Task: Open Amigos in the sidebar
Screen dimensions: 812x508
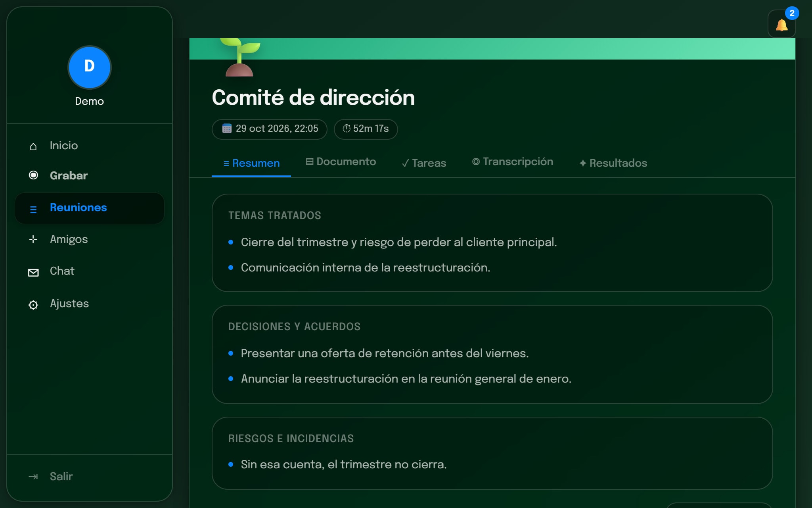Action: pyautogui.click(x=90, y=239)
